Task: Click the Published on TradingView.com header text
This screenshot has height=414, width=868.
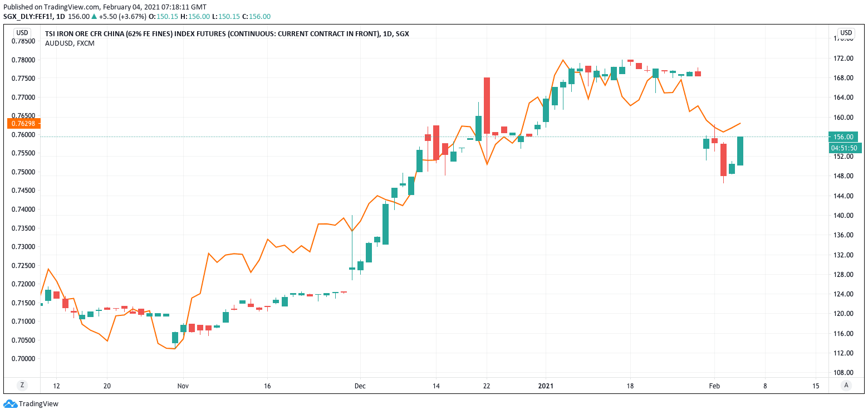Action: pyautogui.click(x=104, y=7)
